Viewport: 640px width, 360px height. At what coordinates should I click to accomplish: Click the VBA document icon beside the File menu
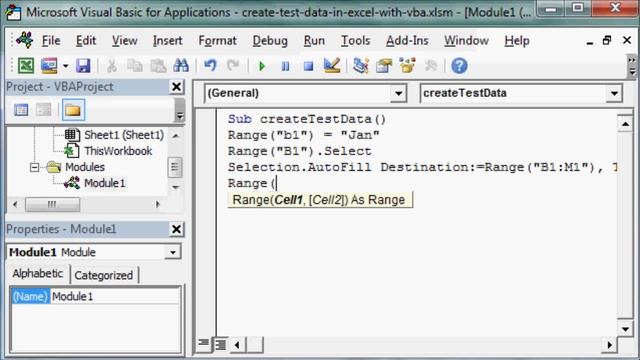(x=25, y=40)
